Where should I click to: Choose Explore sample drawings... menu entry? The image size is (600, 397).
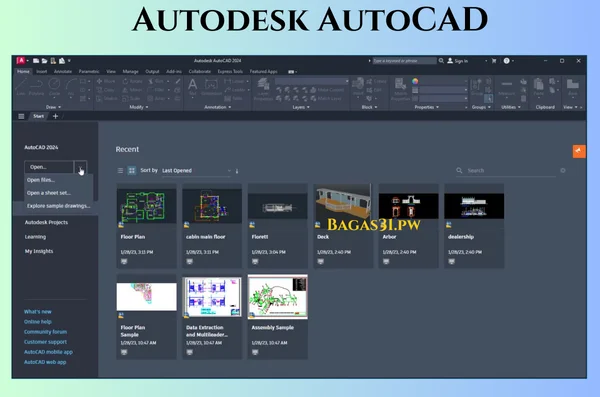(x=58, y=206)
